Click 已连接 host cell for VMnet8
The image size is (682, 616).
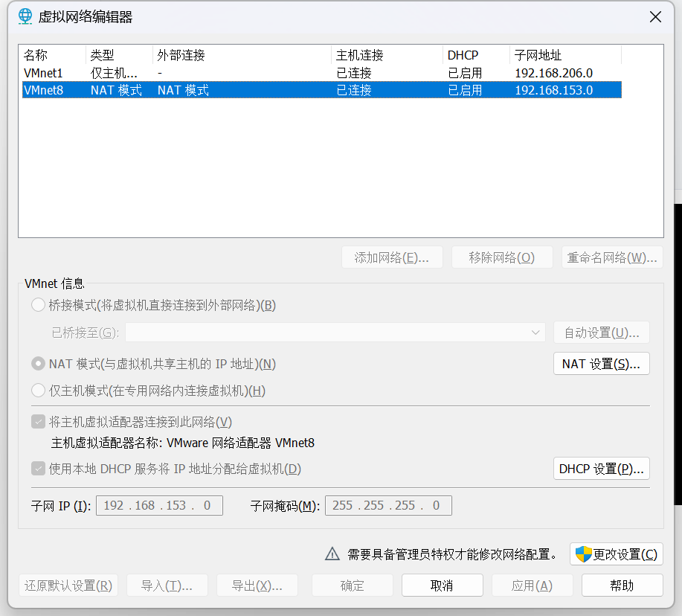[x=354, y=90]
